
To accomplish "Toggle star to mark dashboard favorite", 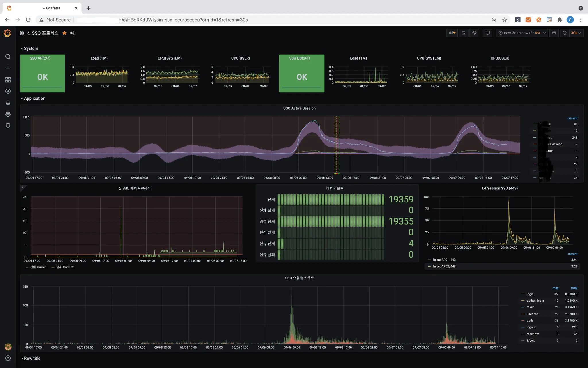I will (64, 33).
